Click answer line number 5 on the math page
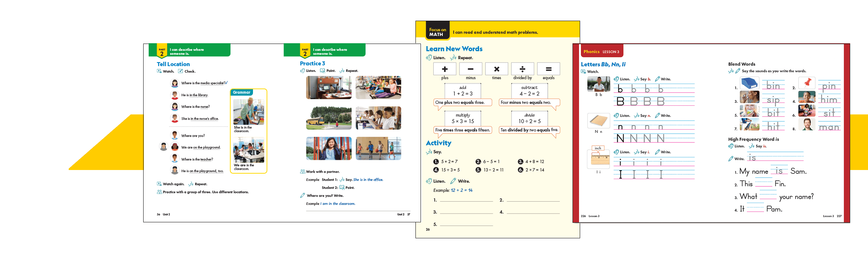The image size is (868, 259). click(x=466, y=224)
